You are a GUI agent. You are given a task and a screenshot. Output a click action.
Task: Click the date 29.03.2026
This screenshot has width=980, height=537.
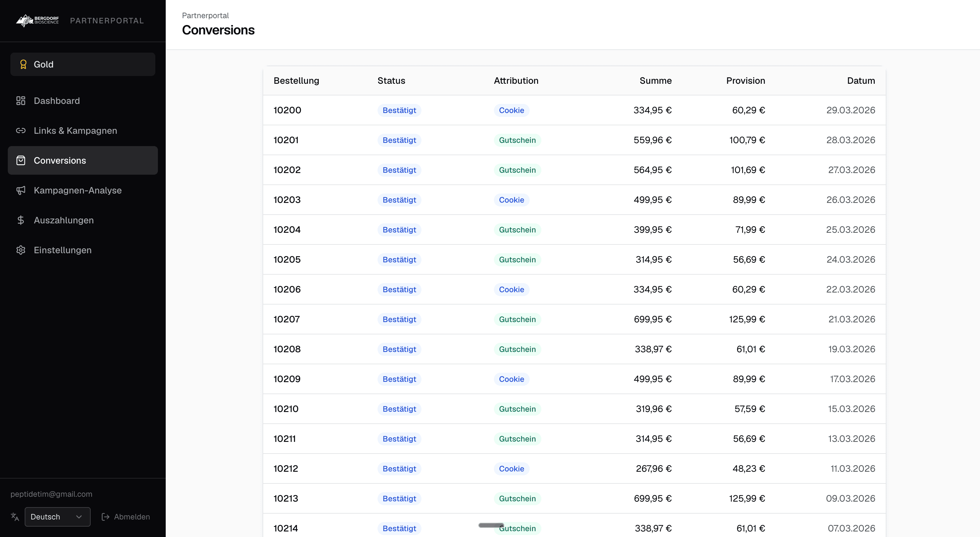(850, 110)
